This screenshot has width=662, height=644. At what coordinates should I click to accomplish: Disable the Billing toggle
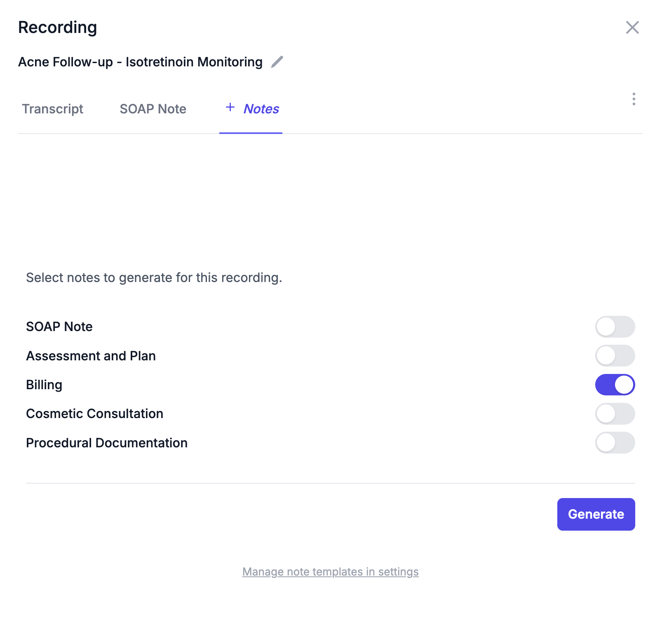click(615, 385)
